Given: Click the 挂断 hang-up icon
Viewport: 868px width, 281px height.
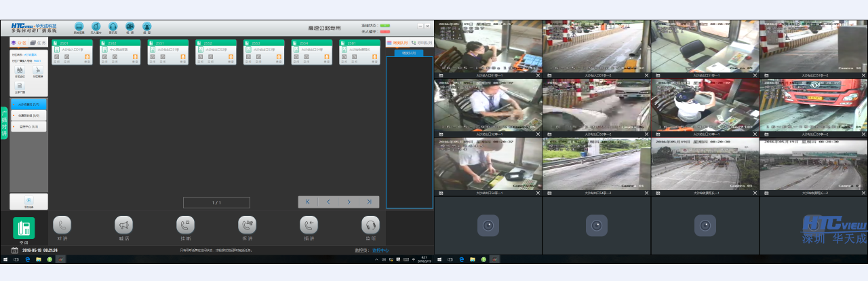Looking at the screenshot, I should pyautogui.click(x=186, y=225).
